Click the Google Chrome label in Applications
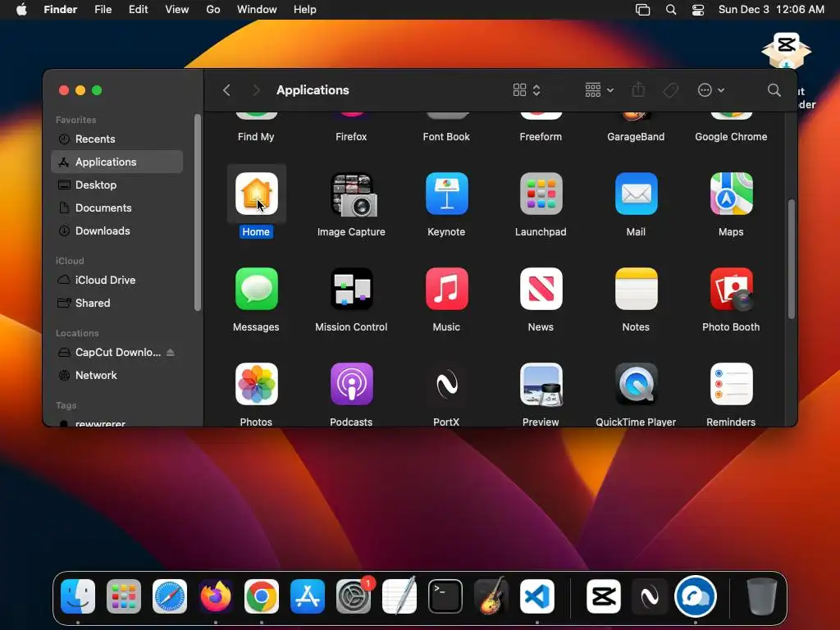Image resolution: width=840 pixels, height=630 pixels. [731, 137]
